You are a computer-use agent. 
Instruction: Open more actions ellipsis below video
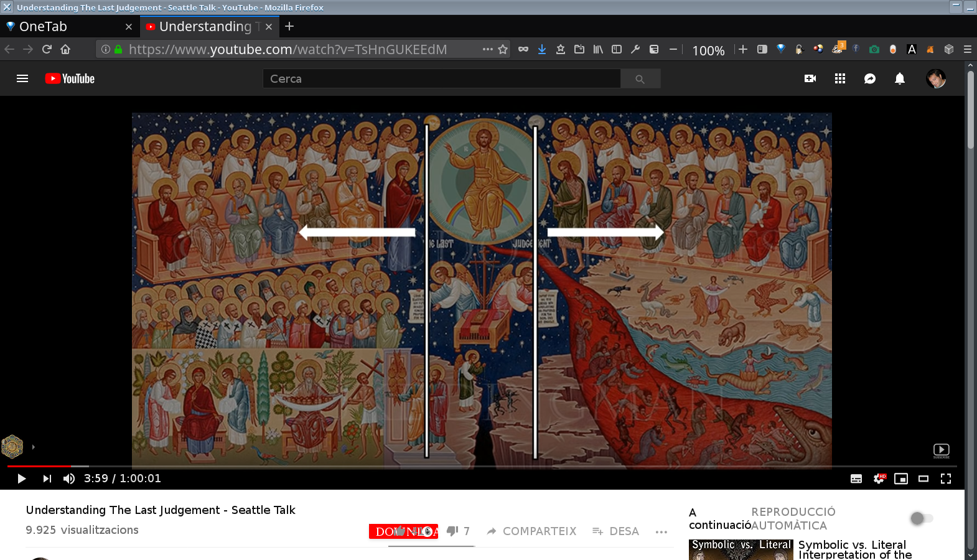[661, 532]
